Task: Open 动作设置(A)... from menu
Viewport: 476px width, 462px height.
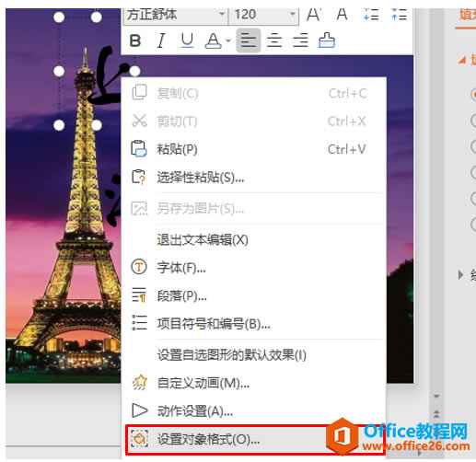Action: pos(254,411)
